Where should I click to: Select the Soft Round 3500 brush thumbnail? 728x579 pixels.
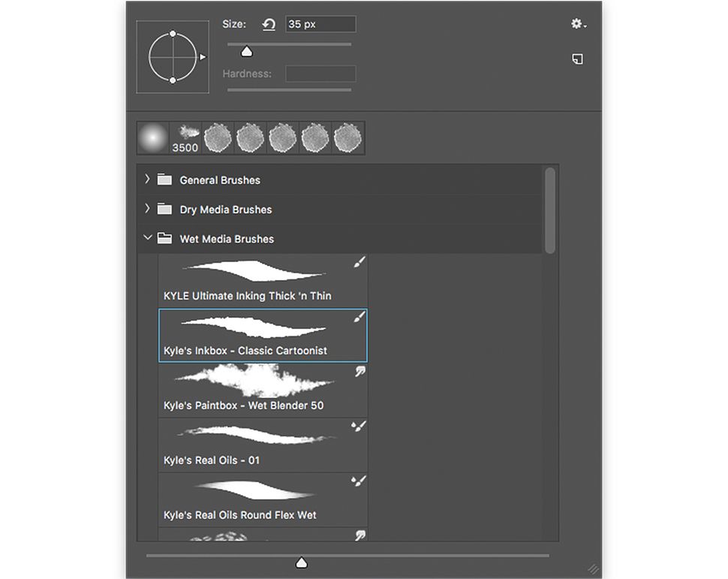click(x=154, y=137)
